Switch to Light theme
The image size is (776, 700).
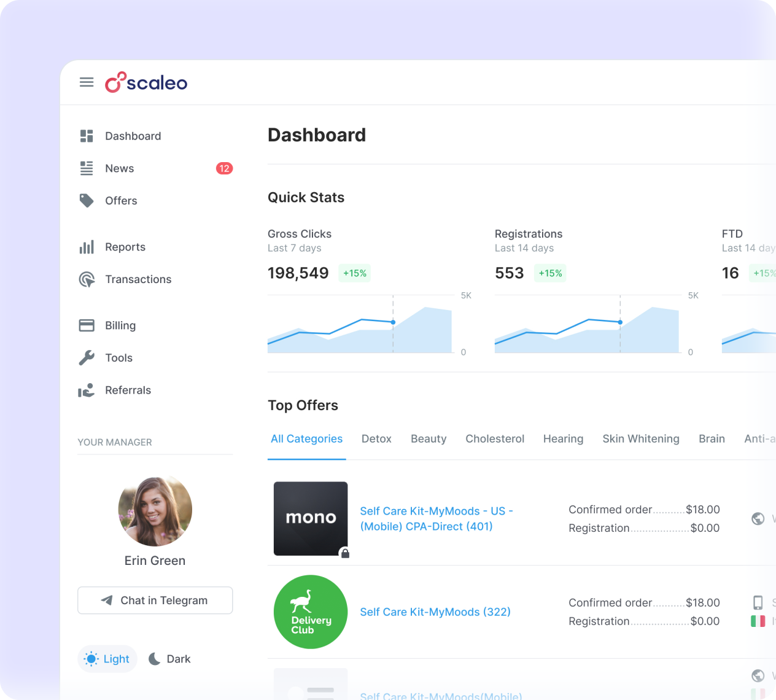pyautogui.click(x=107, y=659)
